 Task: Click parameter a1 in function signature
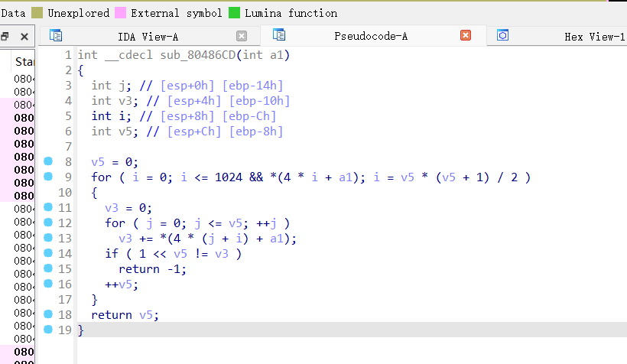click(276, 55)
